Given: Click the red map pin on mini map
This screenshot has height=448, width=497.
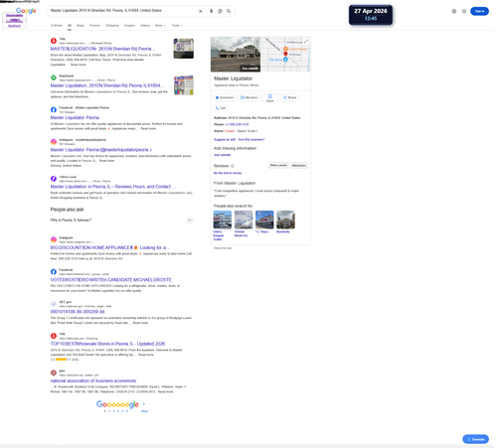Looking at the screenshot, I should click(285, 54).
